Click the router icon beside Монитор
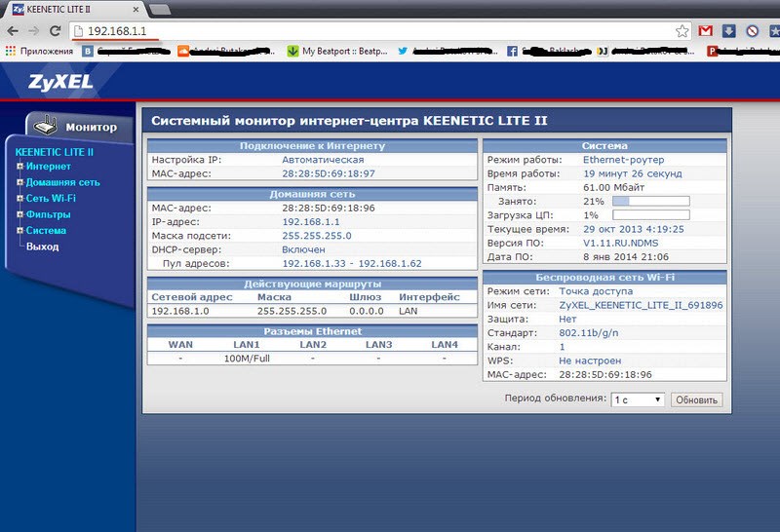 pyautogui.click(x=45, y=125)
